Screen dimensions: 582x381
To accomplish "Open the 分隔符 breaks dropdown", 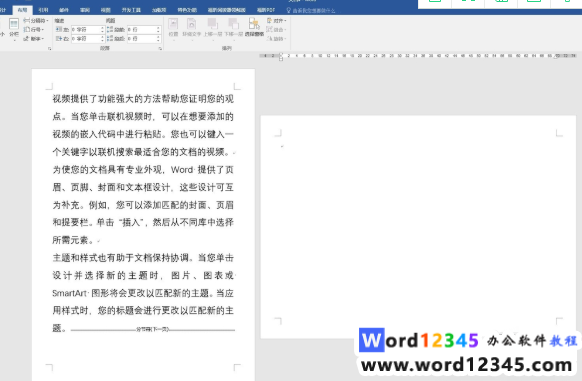I will click(x=36, y=20).
